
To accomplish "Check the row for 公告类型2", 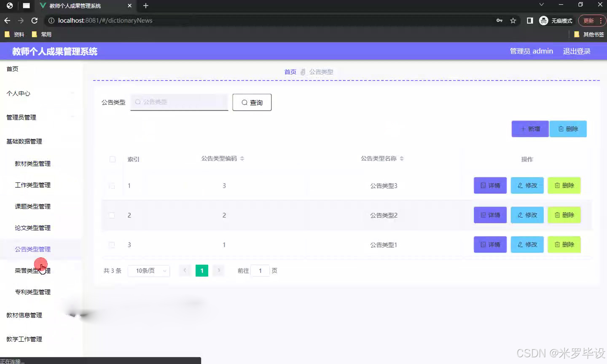I will [x=112, y=215].
